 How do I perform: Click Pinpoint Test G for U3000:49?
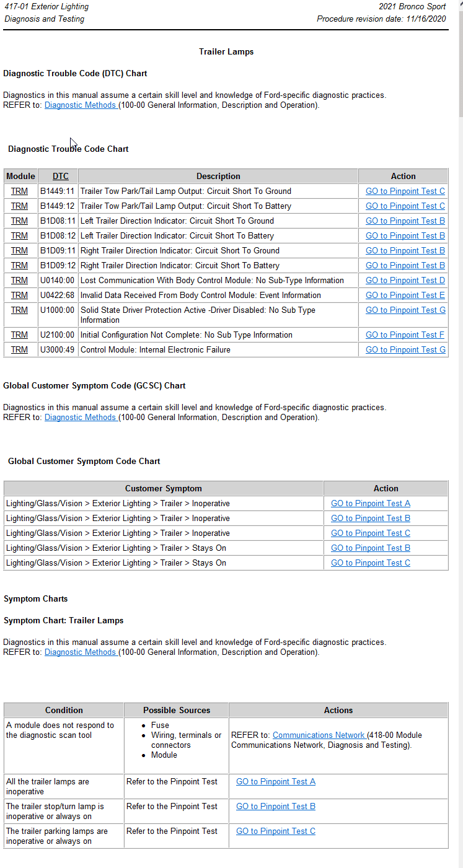405,350
